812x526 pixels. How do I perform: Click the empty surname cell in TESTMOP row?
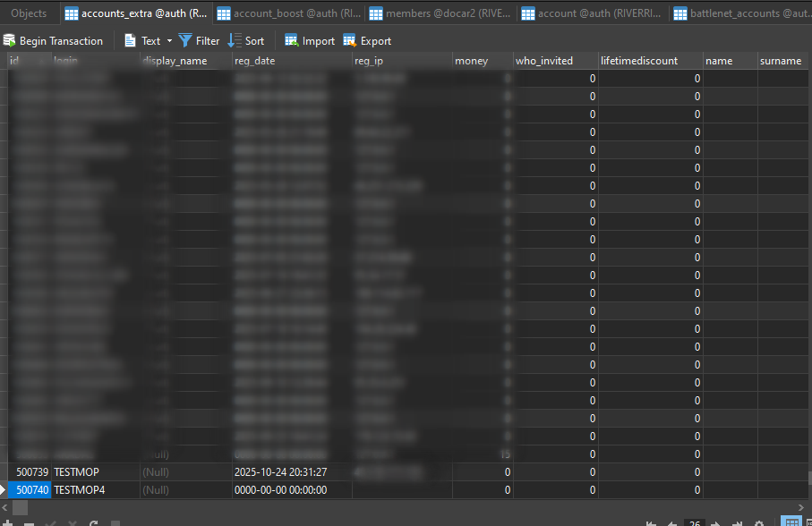[x=783, y=472]
